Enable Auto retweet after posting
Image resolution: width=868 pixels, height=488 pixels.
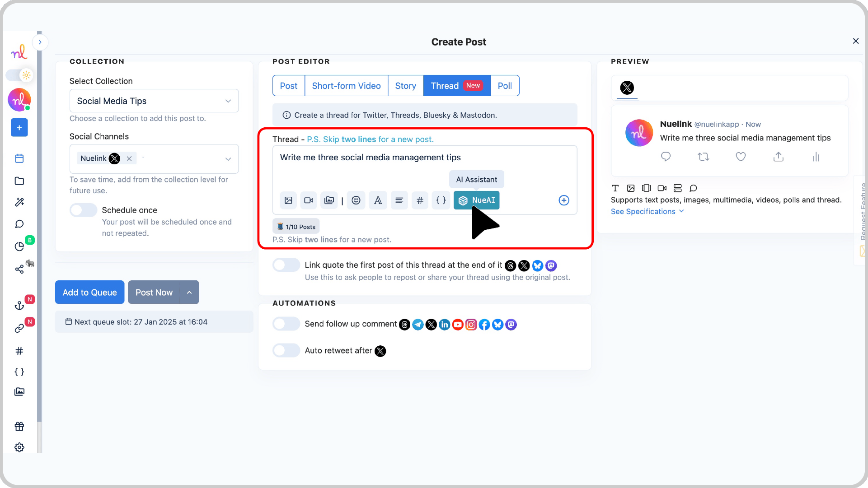(x=286, y=350)
